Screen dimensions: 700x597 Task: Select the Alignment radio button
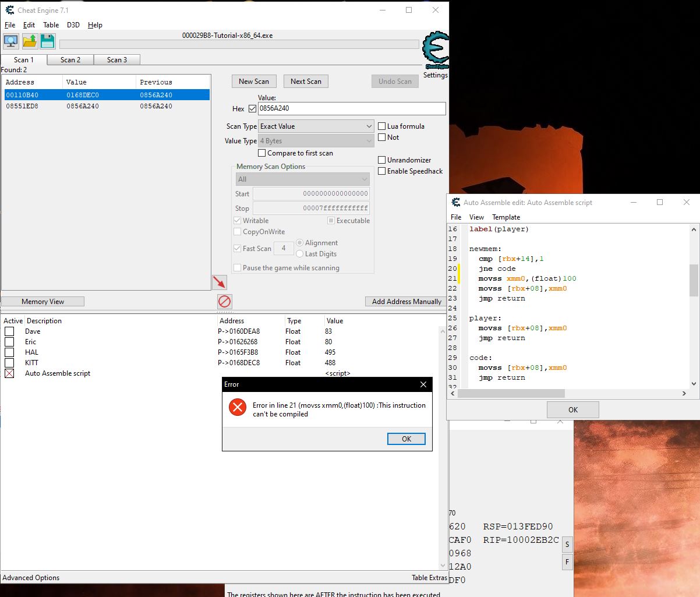pyautogui.click(x=300, y=243)
